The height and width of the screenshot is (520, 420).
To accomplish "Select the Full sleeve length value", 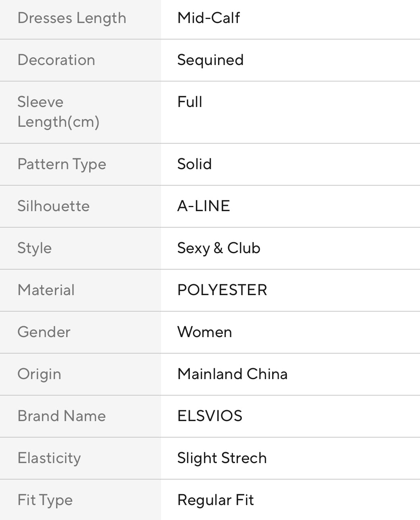I will click(x=189, y=102).
